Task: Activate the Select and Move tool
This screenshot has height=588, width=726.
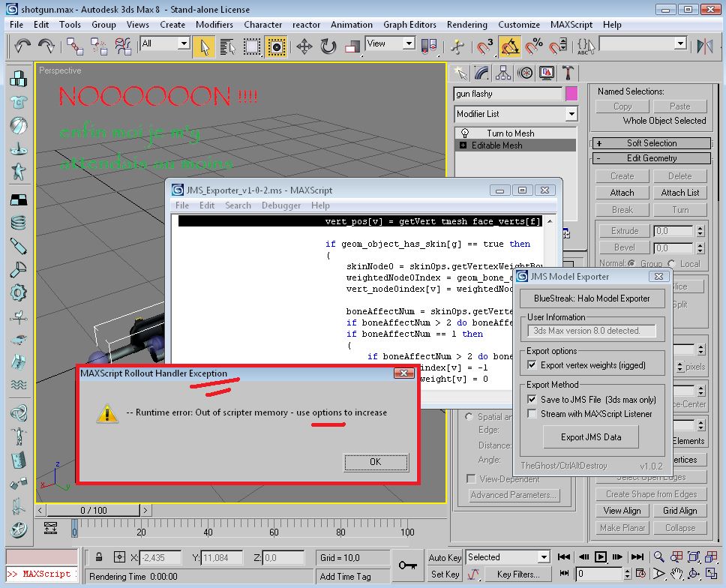Action: click(304, 46)
